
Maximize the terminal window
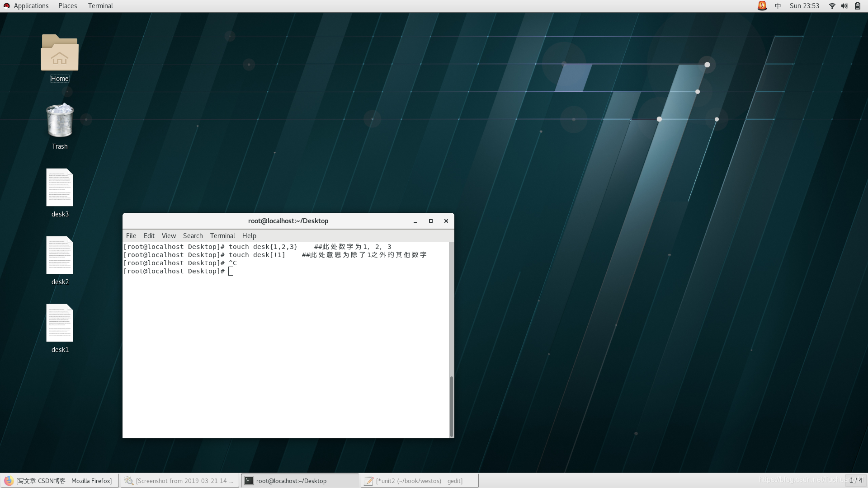pos(431,221)
